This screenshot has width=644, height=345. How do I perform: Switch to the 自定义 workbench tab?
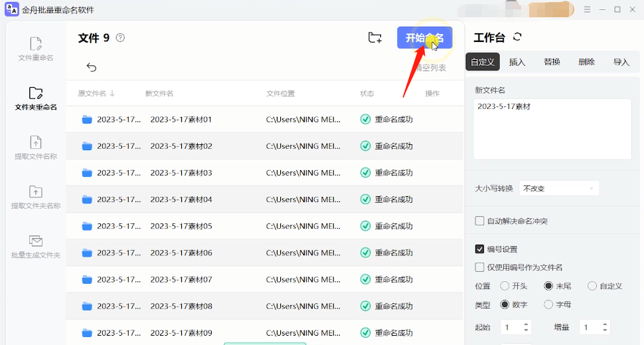click(483, 62)
